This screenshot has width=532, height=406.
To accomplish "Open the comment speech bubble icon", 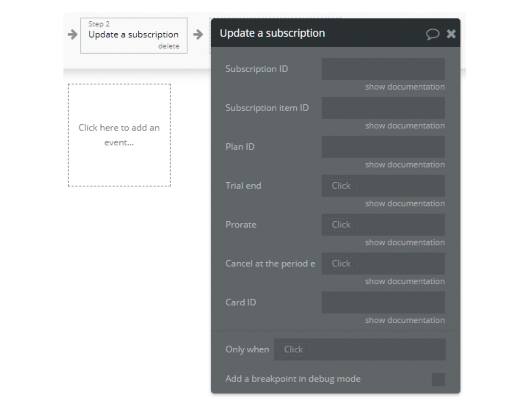I will tap(433, 34).
